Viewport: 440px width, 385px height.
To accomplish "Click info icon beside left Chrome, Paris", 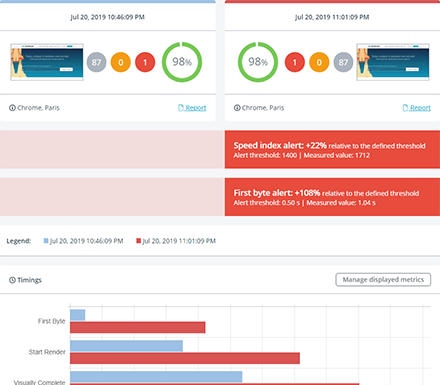I will pos(12,108).
